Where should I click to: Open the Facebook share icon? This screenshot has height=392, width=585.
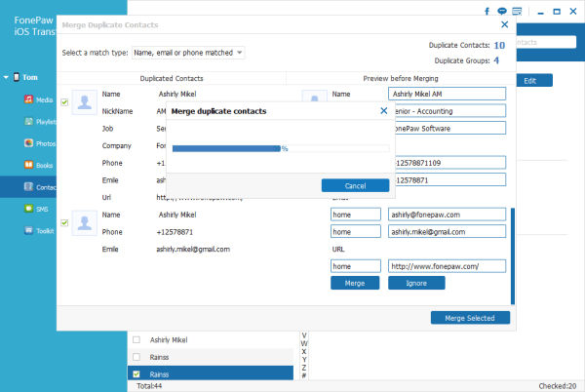487,11
